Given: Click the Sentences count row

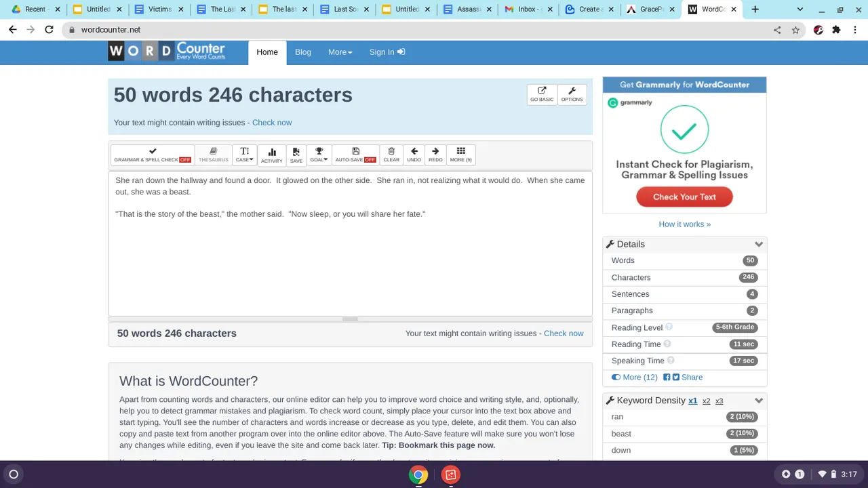Looking at the screenshot, I should (685, 294).
